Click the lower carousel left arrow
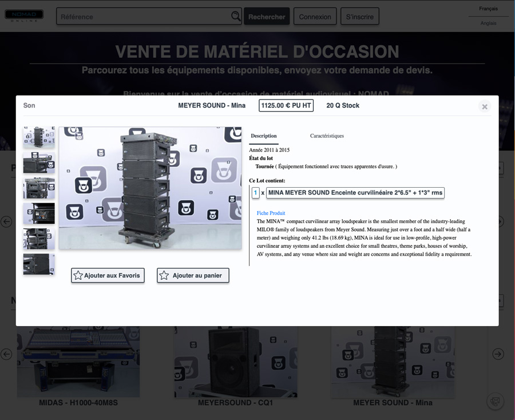The height and width of the screenshot is (420, 515). (x=6, y=354)
